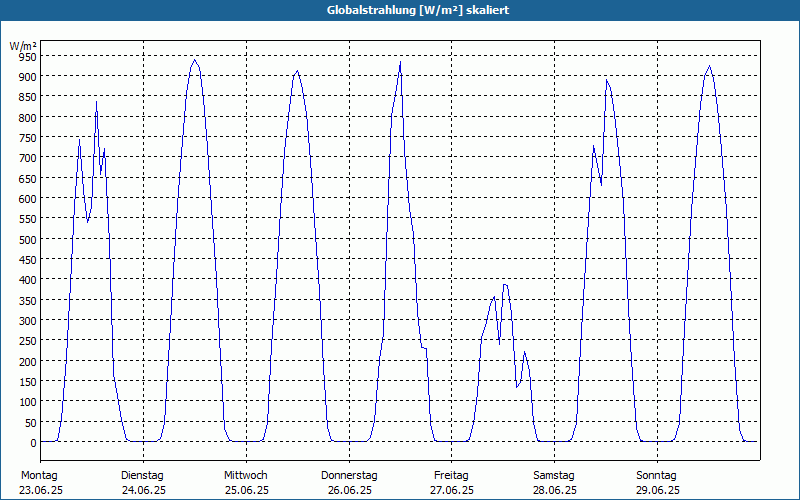The width and height of the screenshot is (800, 500).
Task: Click the 'Freitag' day label
Action: coord(451,476)
